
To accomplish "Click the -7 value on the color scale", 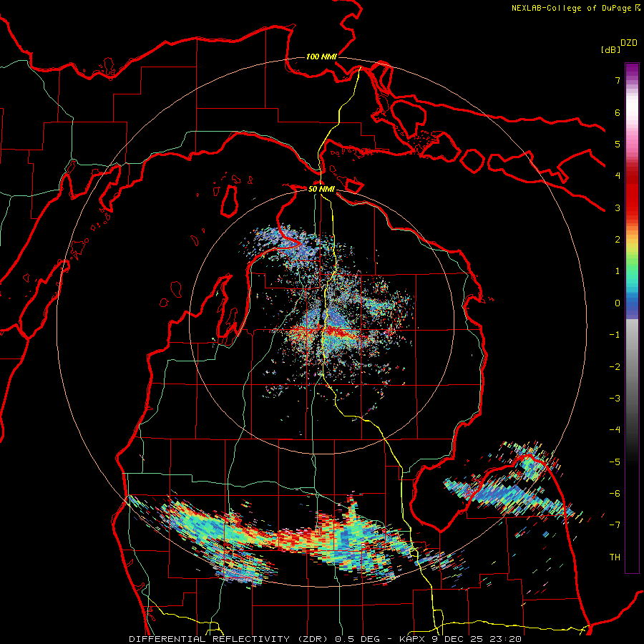I will [x=615, y=525].
